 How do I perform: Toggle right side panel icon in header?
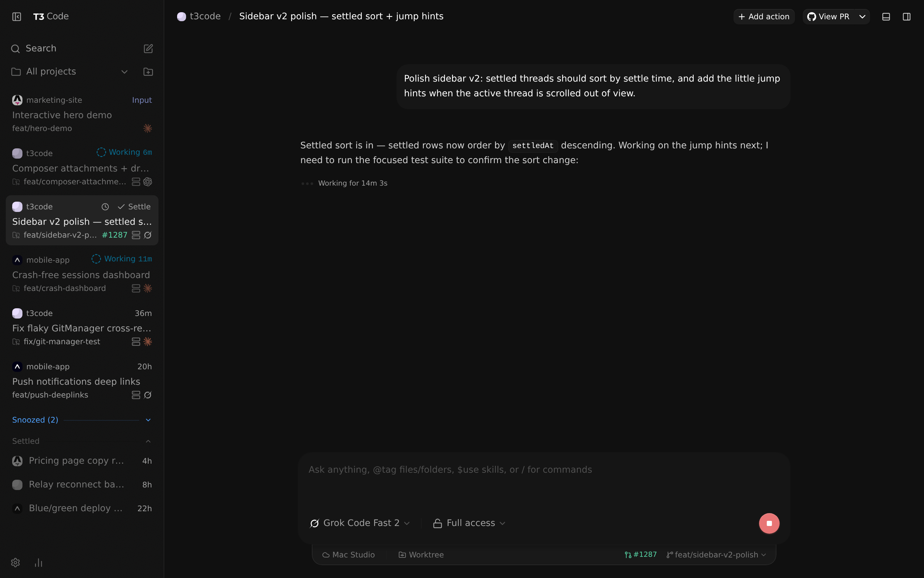[x=907, y=17]
